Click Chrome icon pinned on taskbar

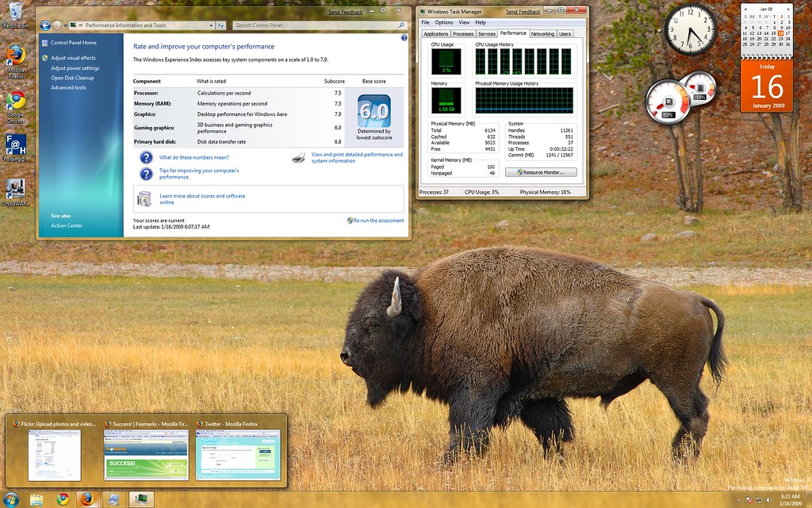63,499
